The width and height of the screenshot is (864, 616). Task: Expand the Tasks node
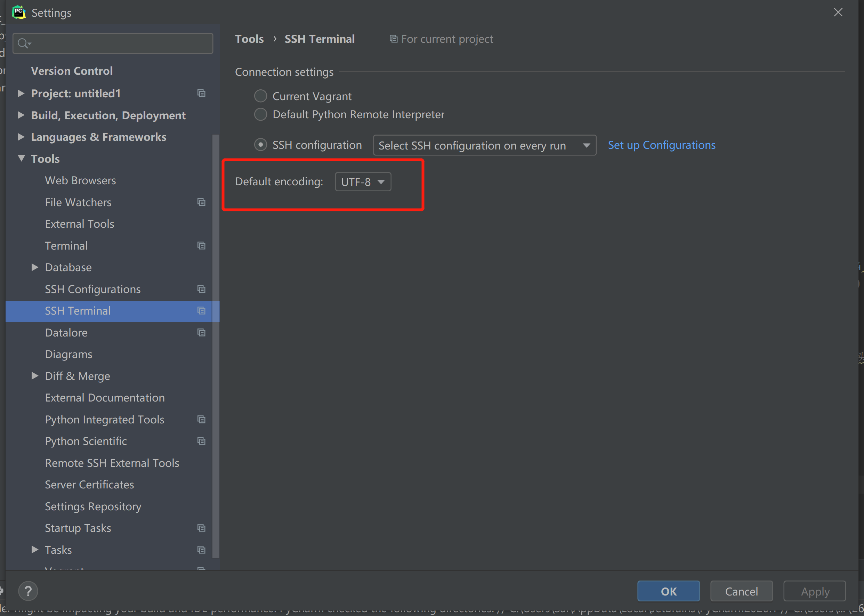coord(35,550)
